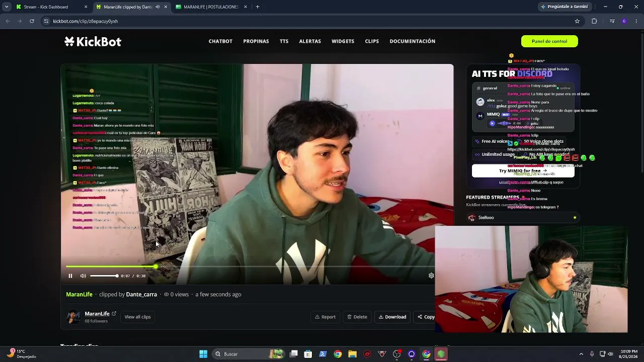Viewport: 644px width, 362px height.
Task: Open the browser extensions puzzle icon
Action: pos(594,21)
